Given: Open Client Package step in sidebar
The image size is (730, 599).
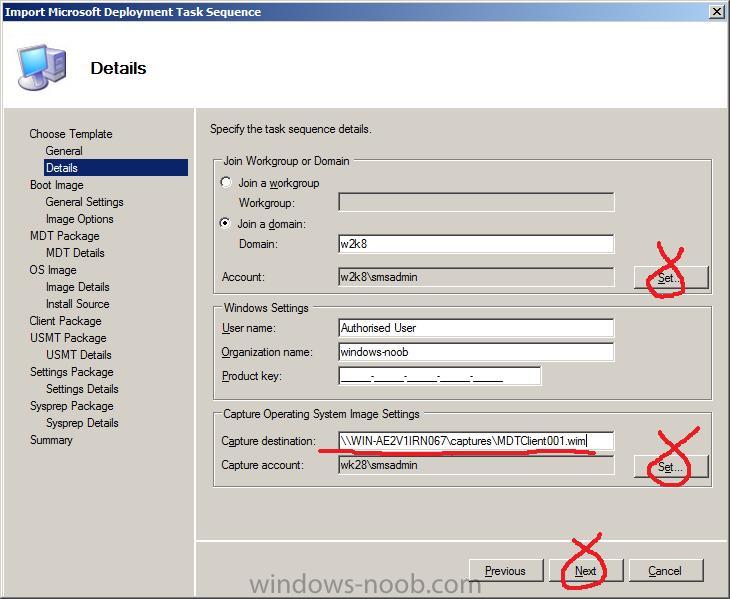Looking at the screenshot, I should [66, 321].
